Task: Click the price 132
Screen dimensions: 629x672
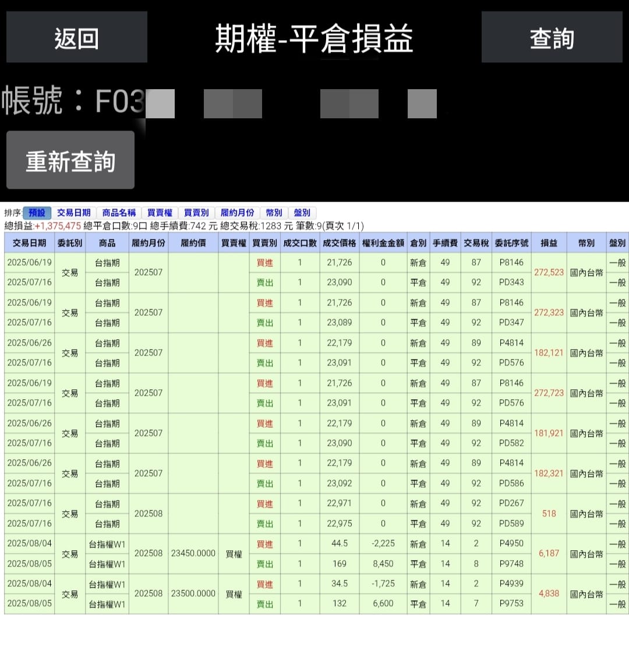Action: click(x=340, y=604)
